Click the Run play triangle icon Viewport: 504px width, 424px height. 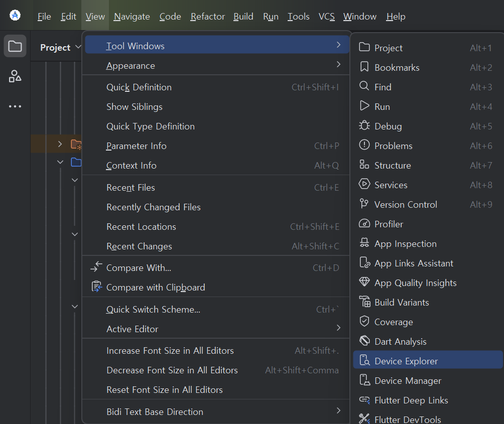[364, 106]
